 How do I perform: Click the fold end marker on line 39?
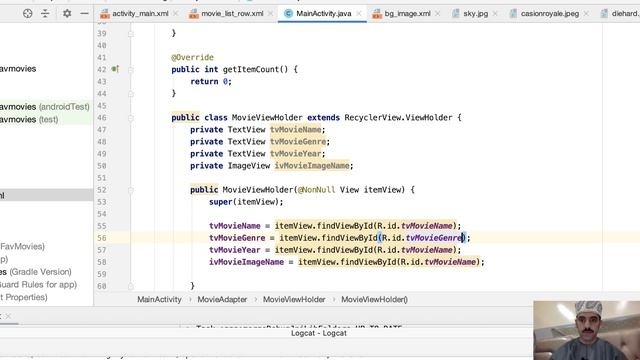point(131,34)
